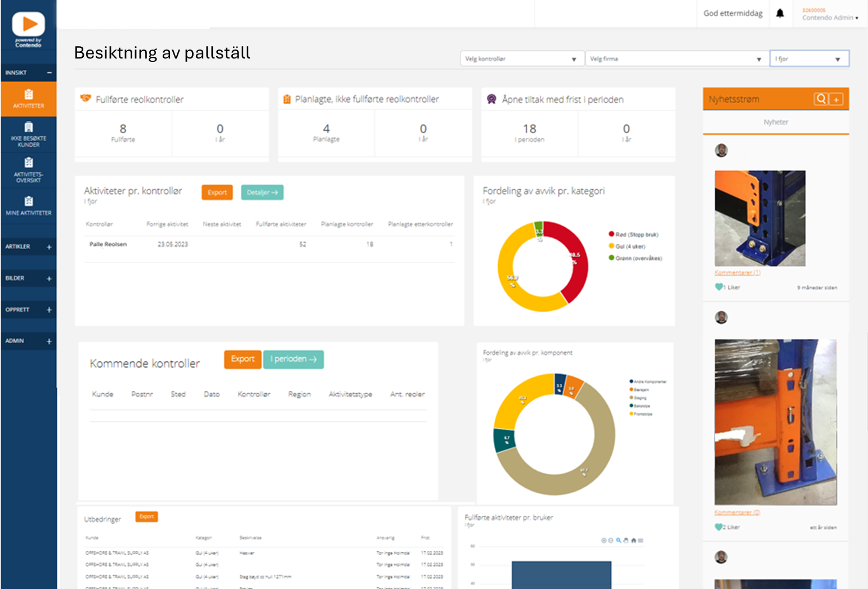Viewport: 868px width, 589px height.
Task: Open the Velg firma dropdown
Action: [x=675, y=59]
